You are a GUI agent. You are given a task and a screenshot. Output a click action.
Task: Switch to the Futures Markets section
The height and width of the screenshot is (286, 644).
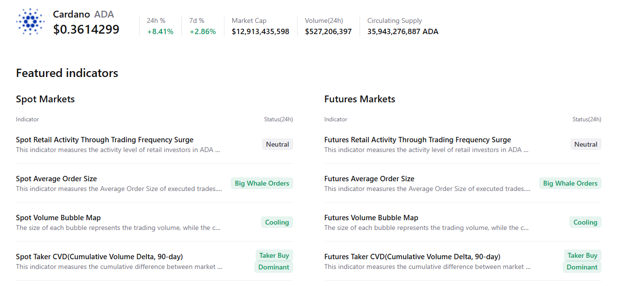360,99
